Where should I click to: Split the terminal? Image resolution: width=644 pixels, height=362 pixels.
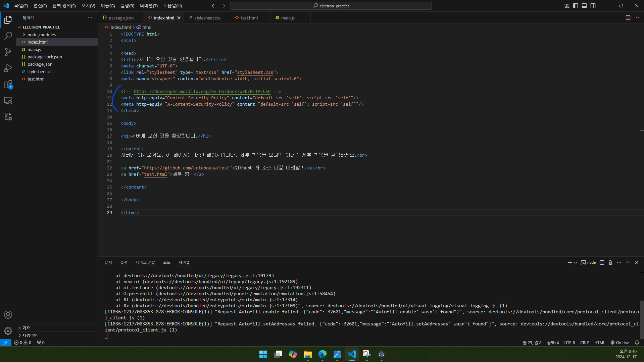pyautogui.click(x=602, y=262)
